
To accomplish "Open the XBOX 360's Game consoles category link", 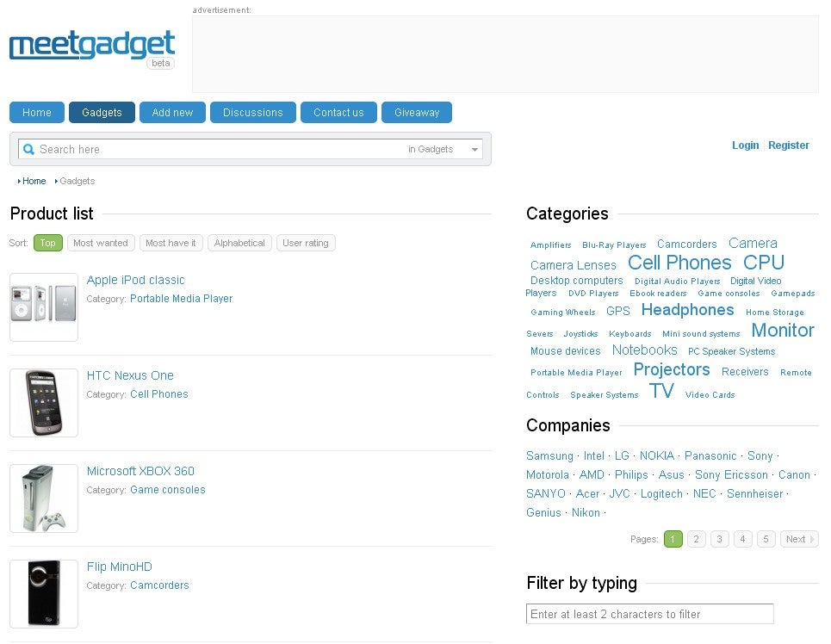I will click(x=167, y=490).
